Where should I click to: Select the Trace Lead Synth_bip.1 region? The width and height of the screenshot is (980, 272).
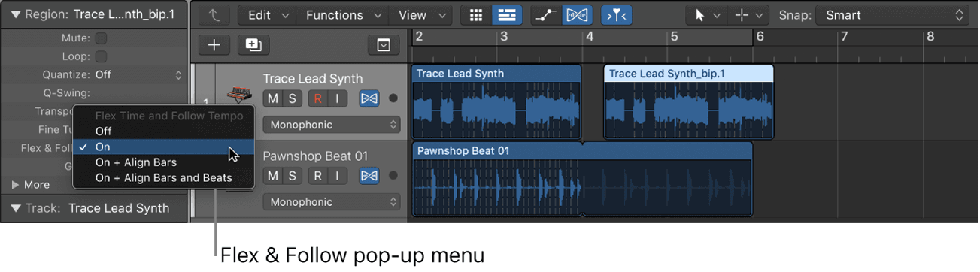click(x=689, y=102)
